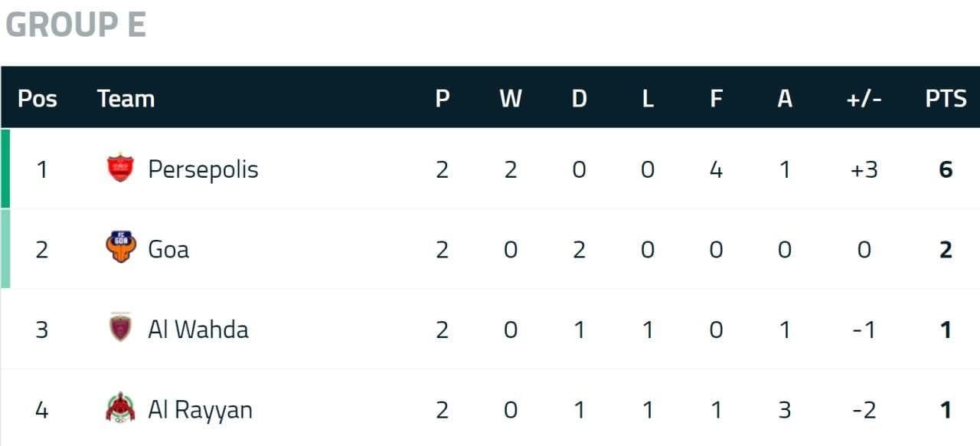The image size is (980, 446).
Task: Click the L losses column header
Action: click(x=648, y=98)
